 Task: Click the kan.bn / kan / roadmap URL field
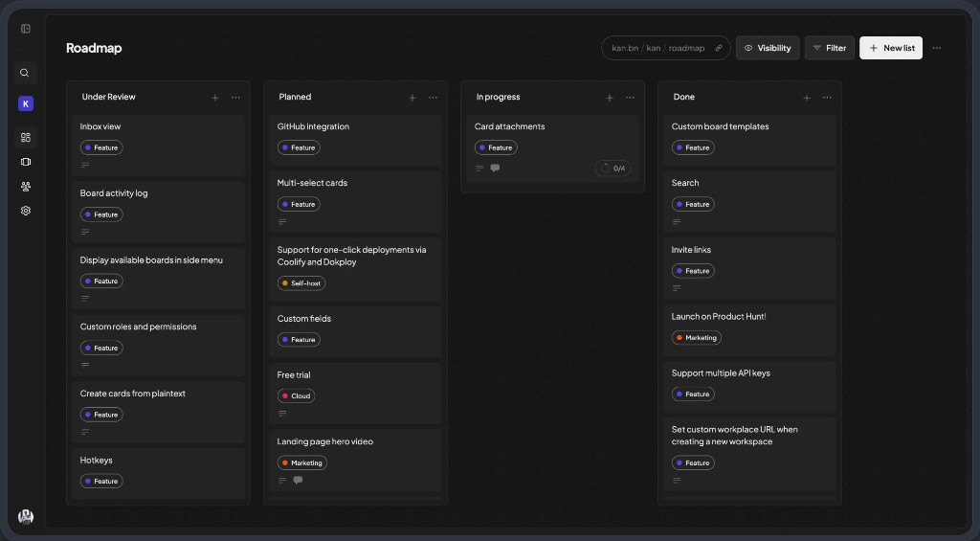666,48
